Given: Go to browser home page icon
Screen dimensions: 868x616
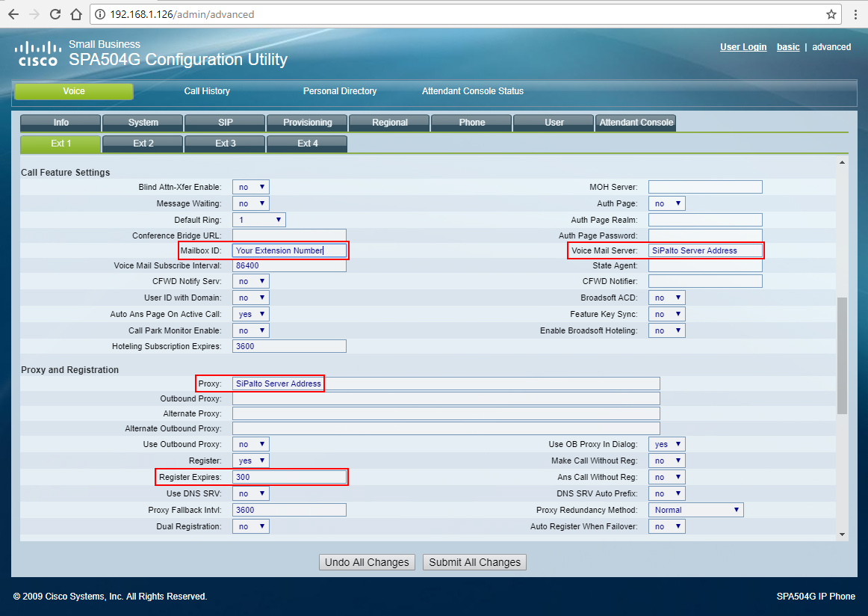Looking at the screenshot, I should [x=76, y=14].
